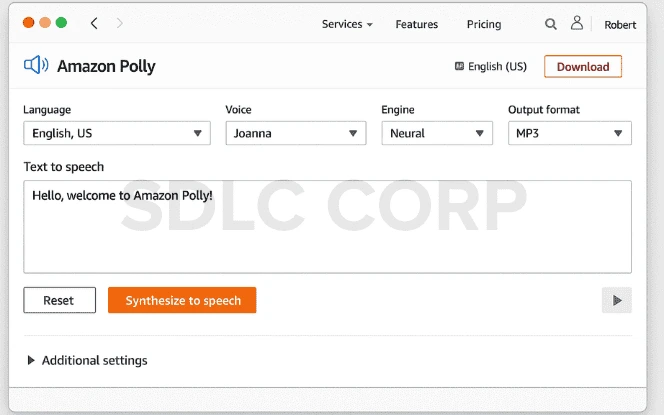Image resolution: width=664 pixels, height=415 pixels.
Task: Open the Services dropdown menu
Action: coord(347,24)
